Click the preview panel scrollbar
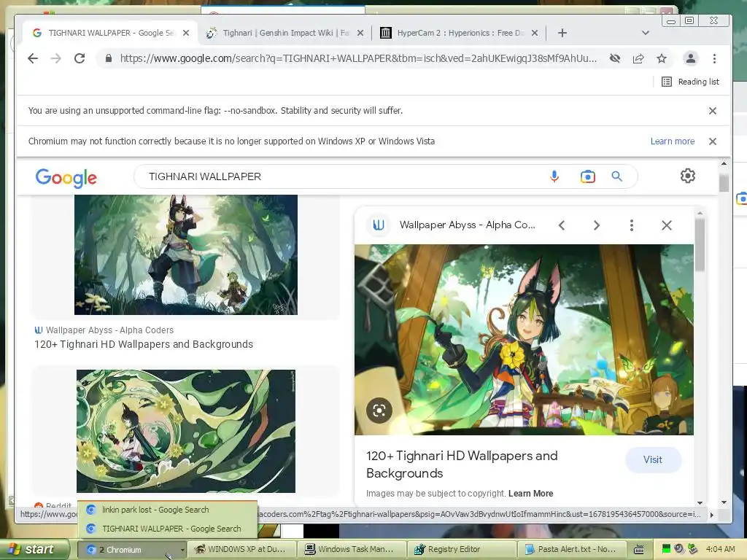Screen dimensions: 747x560 pyautogui.click(x=700, y=245)
